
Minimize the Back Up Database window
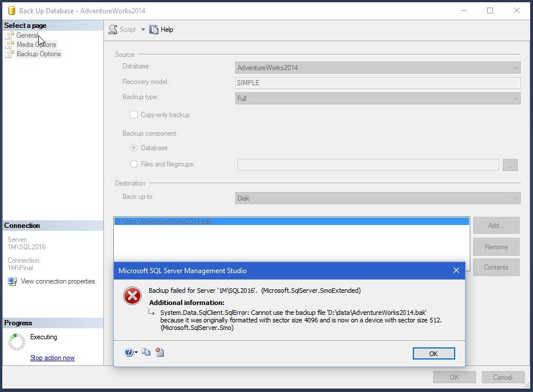click(464, 10)
